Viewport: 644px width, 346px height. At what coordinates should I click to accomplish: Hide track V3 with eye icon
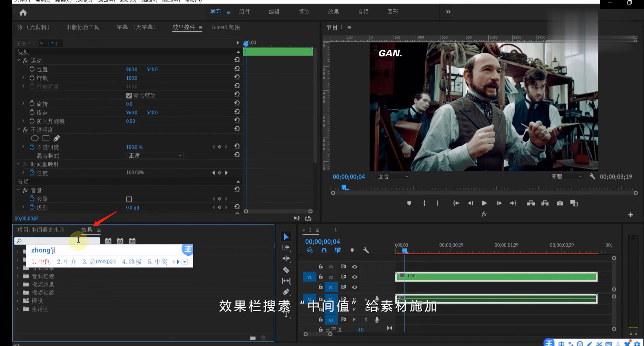click(x=354, y=267)
